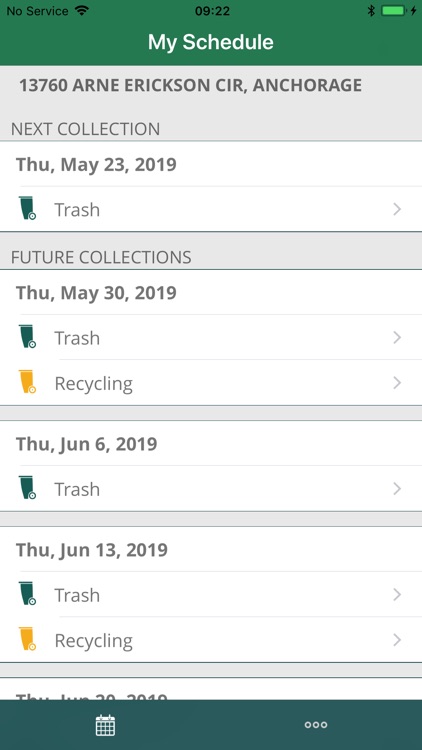
Task: Tap the Thu, May 23, 2019 date header
Action: (96, 164)
